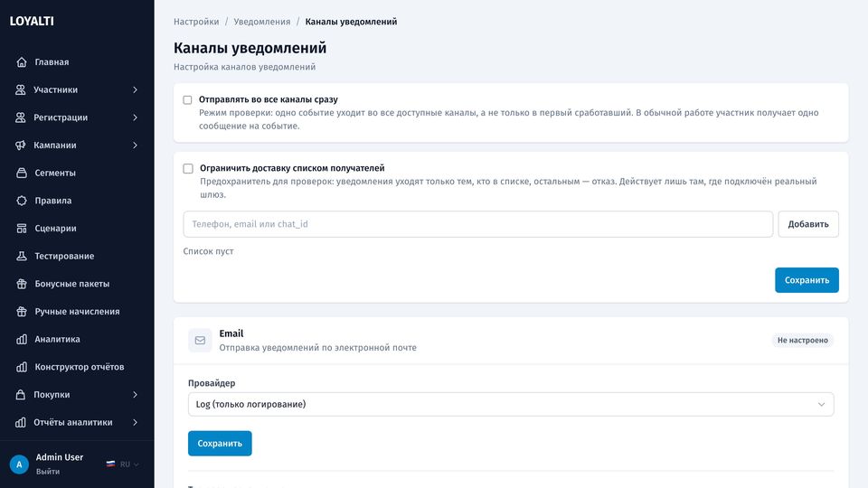The height and width of the screenshot is (488, 868).
Task: Open Сценарии in the sidebar
Action: coord(77,228)
